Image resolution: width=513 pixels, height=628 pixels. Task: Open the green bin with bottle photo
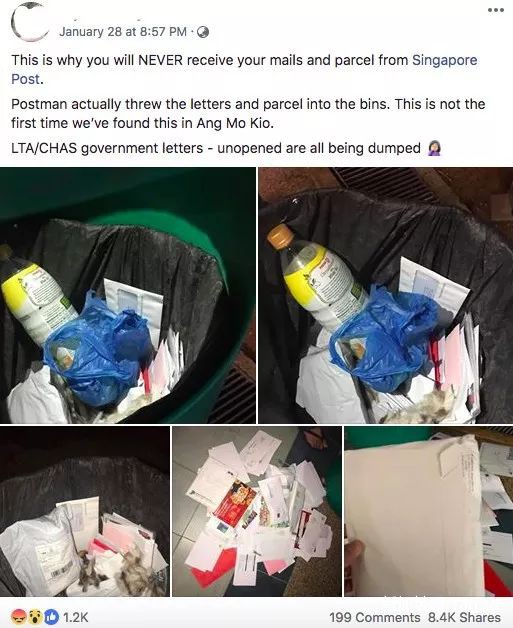[x=128, y=295]
